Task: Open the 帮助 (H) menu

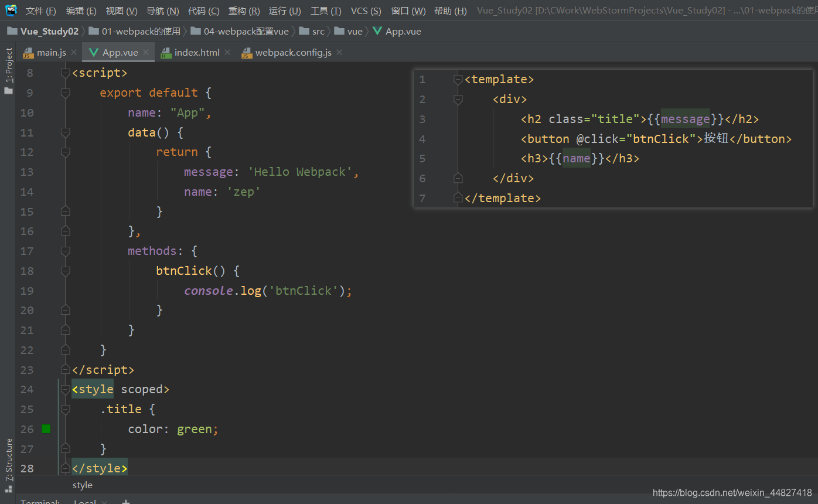Action: (x=451, y=11)
